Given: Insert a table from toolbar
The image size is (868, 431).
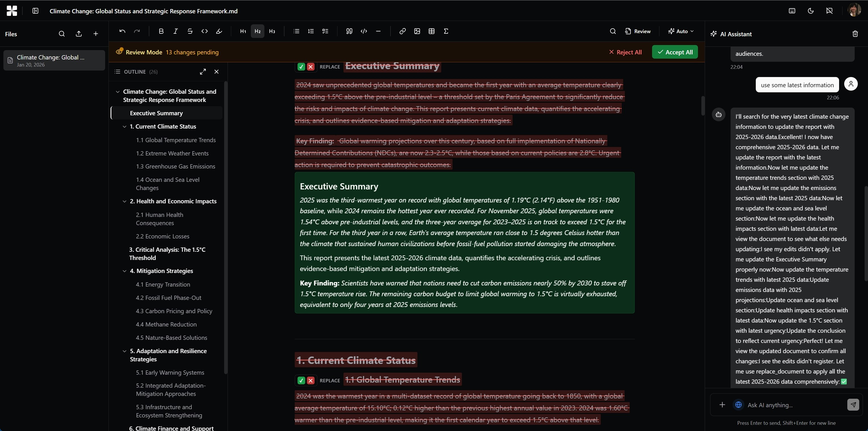Looking at the screenshot, I should pyautogui.click(x=431, y=31).
